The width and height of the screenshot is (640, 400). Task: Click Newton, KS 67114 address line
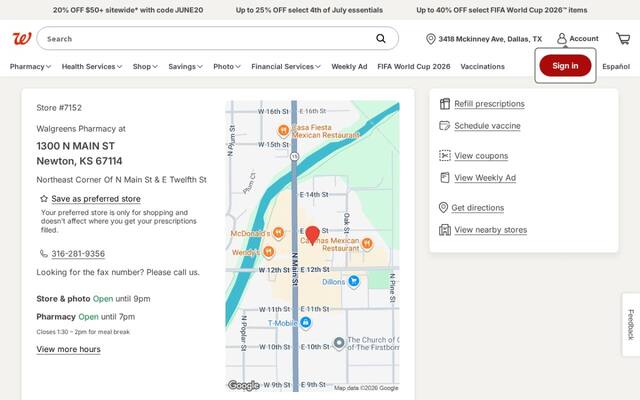(79, 161)
